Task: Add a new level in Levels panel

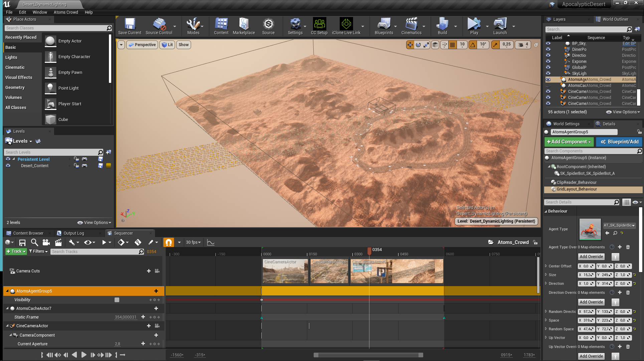Action: 109,152
